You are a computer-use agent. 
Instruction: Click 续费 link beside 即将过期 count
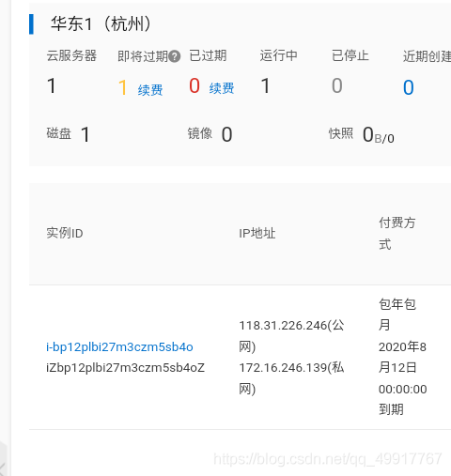(x=150, y=90)
